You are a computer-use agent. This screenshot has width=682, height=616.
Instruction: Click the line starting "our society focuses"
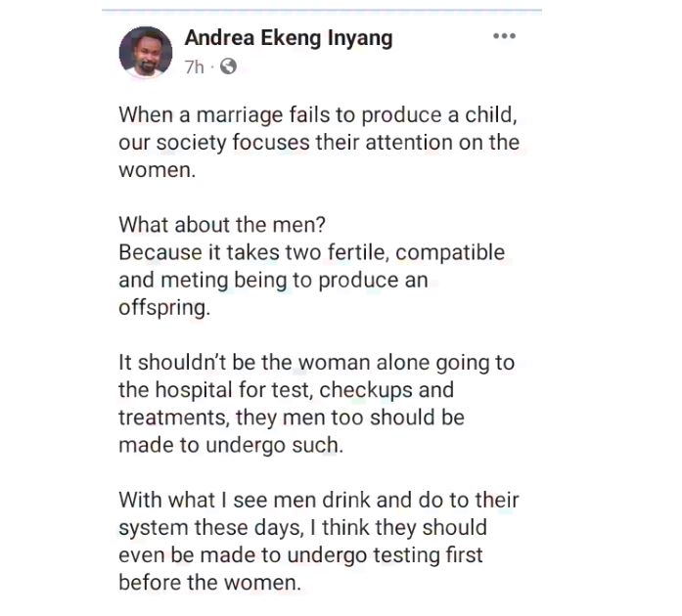coord(318,142)
